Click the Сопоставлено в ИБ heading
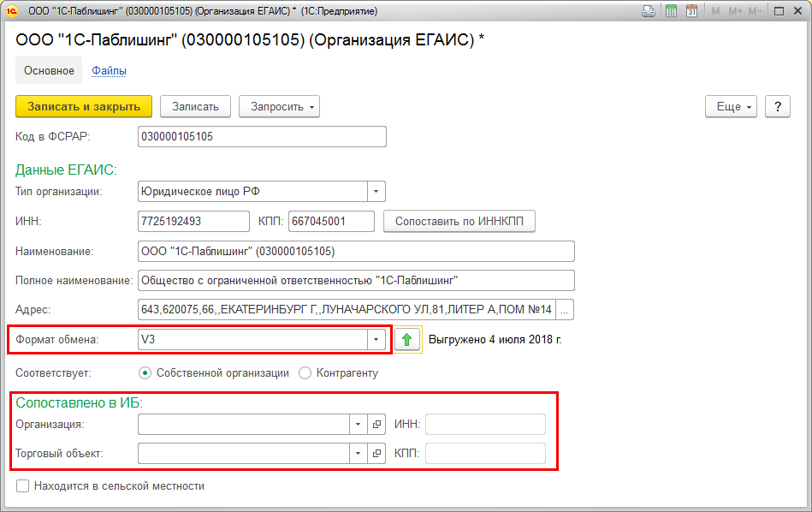Viewport: 812px width, 512px height. [x=79, y=402]
